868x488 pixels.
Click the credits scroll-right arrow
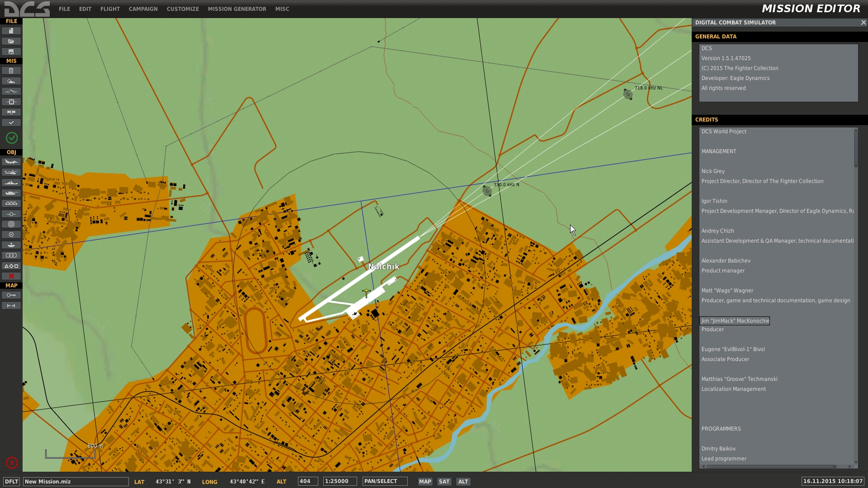tap(850, 466)
